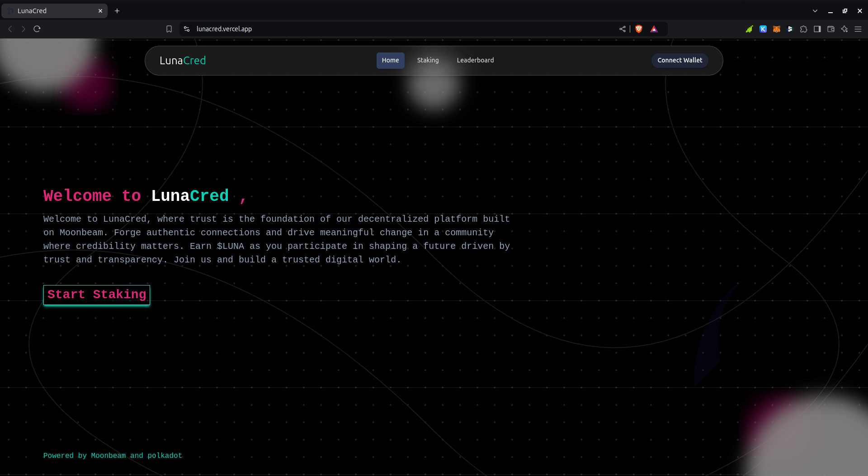Image resolution: width=868 pixels, height=476 pixels.
Task: Reload the LunaCred page
Action: pyautogui.click(x=37, y=29)
